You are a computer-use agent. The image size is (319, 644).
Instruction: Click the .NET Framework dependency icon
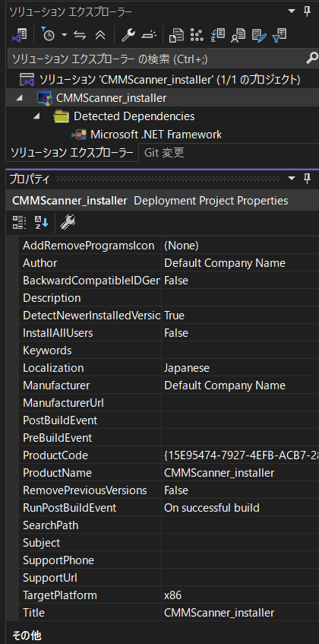tap(79, 135)
